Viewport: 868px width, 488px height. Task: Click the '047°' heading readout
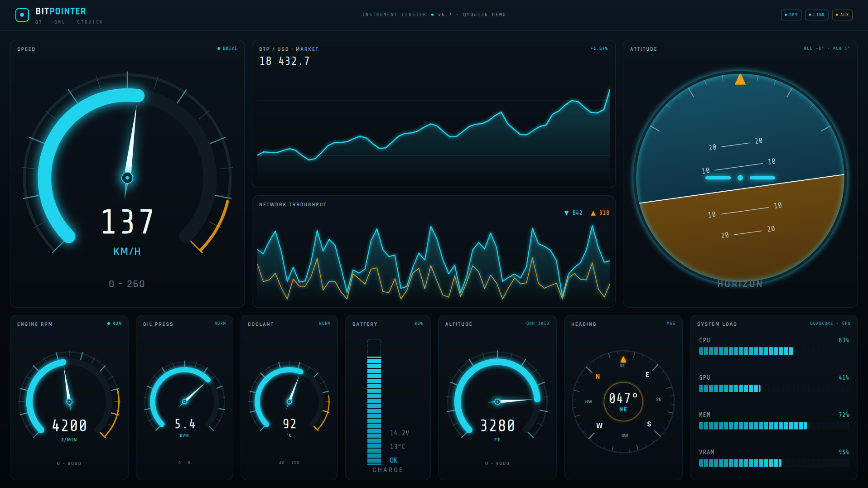coord(623,398)
